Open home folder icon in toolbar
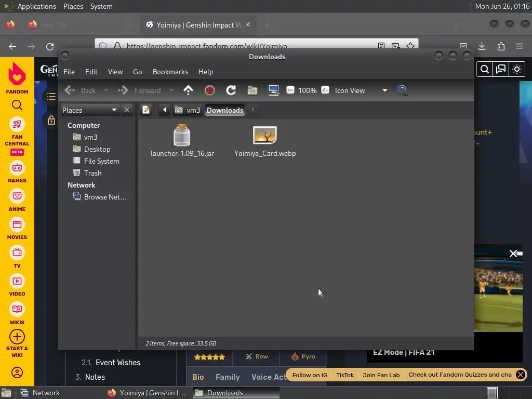The image size is (532, 399). click(x=252, y=90)
